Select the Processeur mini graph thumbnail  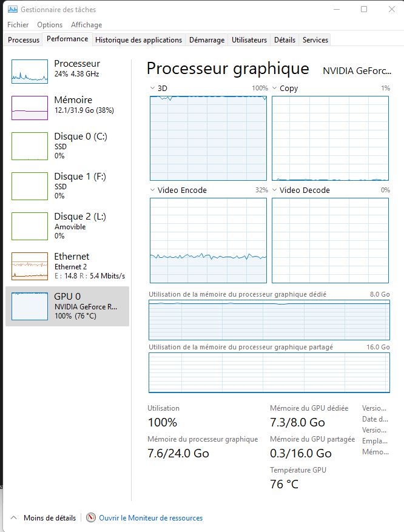[29, 72]
